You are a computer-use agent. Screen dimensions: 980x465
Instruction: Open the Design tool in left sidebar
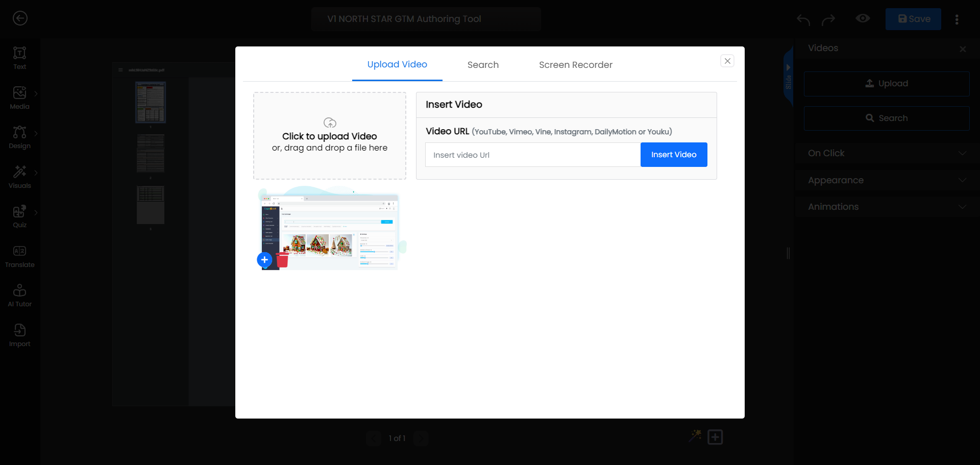[x=19, y=137]
